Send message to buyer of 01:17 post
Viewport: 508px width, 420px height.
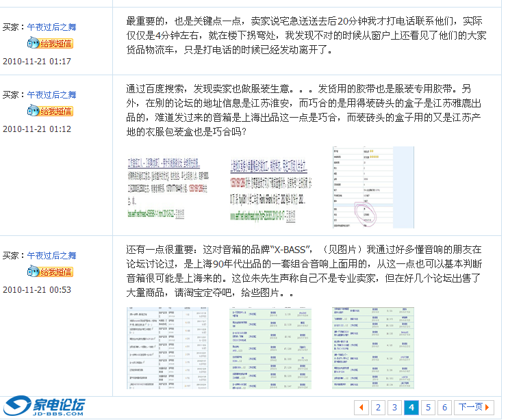[50, 43]
